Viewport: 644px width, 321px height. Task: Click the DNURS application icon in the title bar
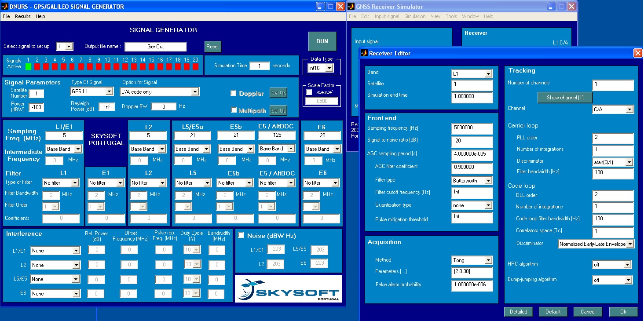(x=4, y=6)
